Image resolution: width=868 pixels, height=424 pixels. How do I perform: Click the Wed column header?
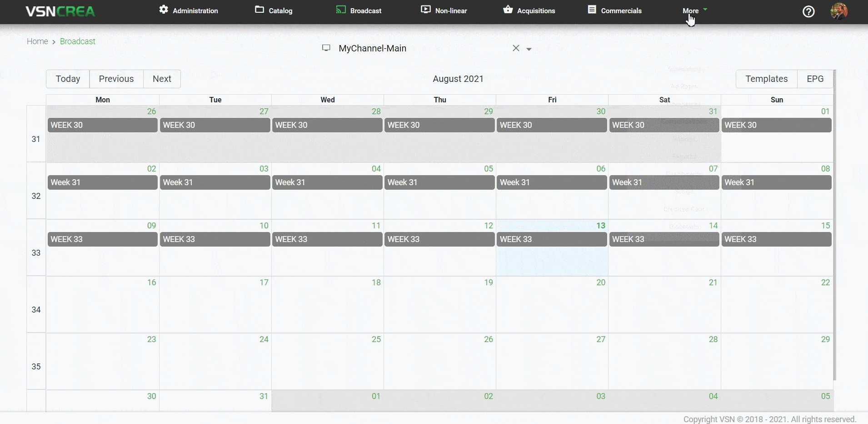(x=328, y=100)
